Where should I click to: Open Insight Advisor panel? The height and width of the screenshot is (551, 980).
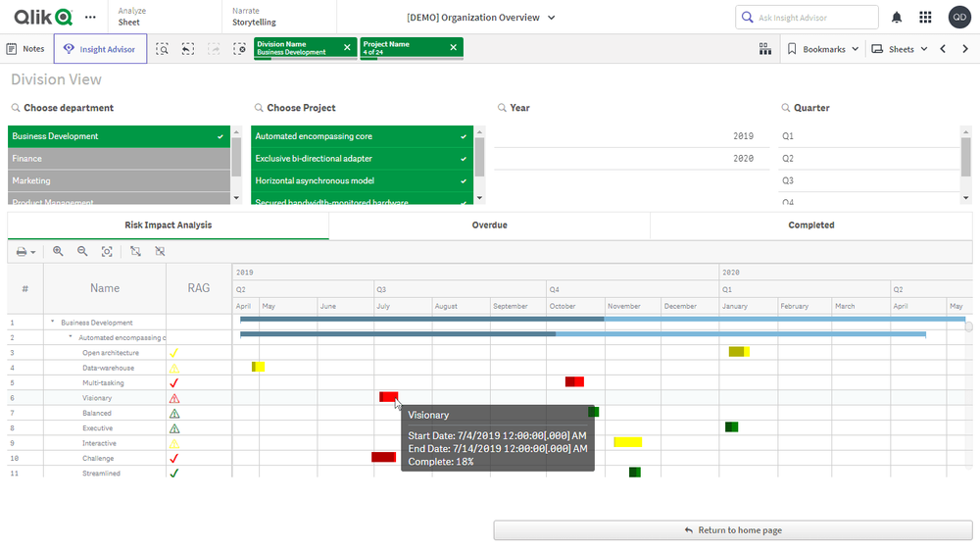point(100,49)
